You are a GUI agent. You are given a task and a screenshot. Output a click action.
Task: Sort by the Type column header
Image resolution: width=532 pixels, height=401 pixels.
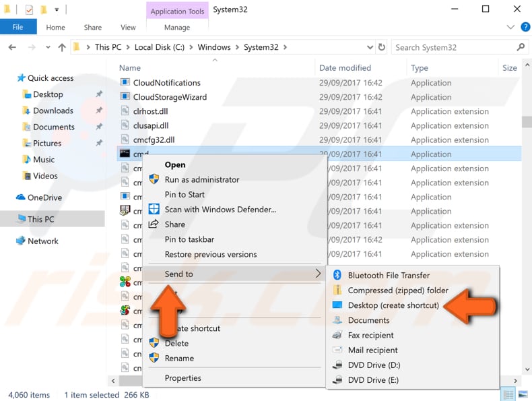tap(420, 68)
